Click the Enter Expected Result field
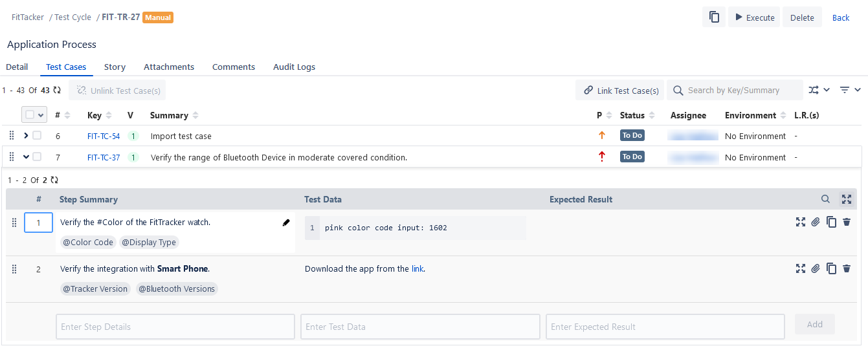 click(x=665, y=327)
